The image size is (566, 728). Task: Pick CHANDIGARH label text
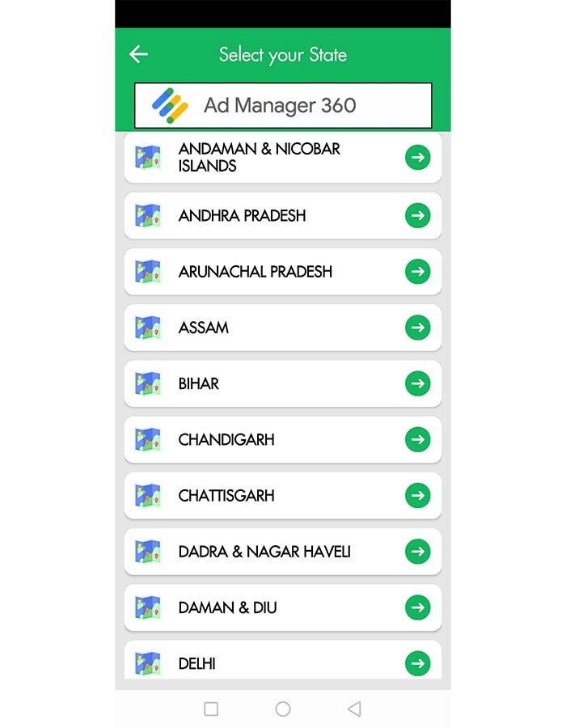click(x=226, y=439)
